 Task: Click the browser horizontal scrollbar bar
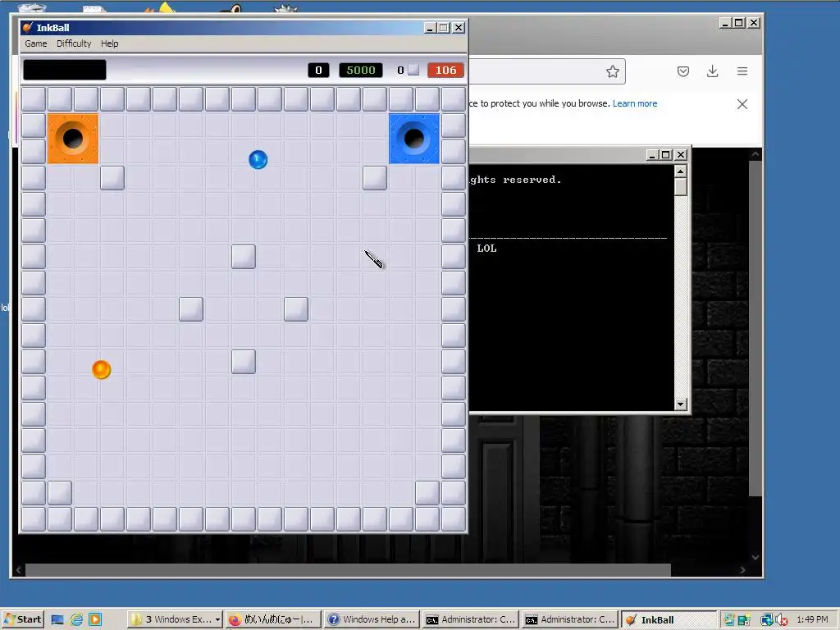point(348,570)
